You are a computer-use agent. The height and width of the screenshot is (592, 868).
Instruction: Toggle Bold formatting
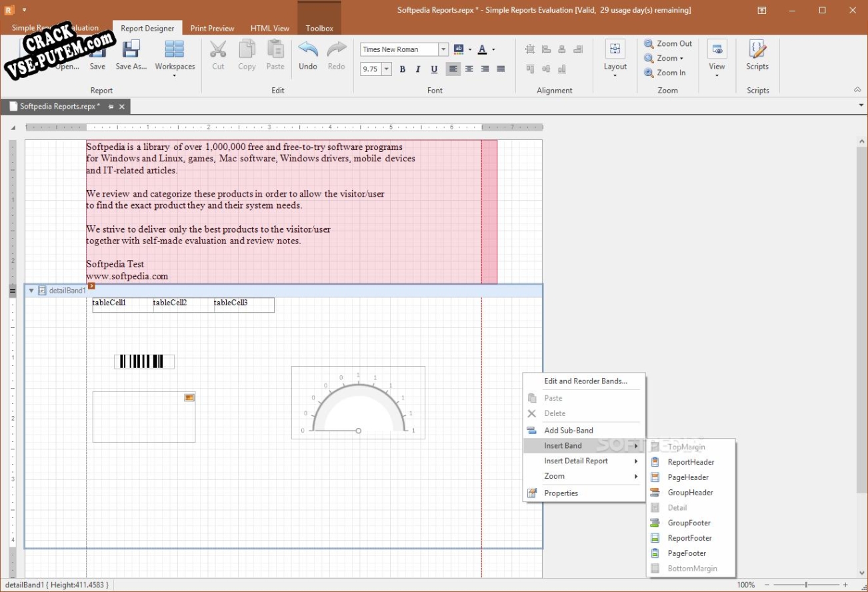pos(402,69)
